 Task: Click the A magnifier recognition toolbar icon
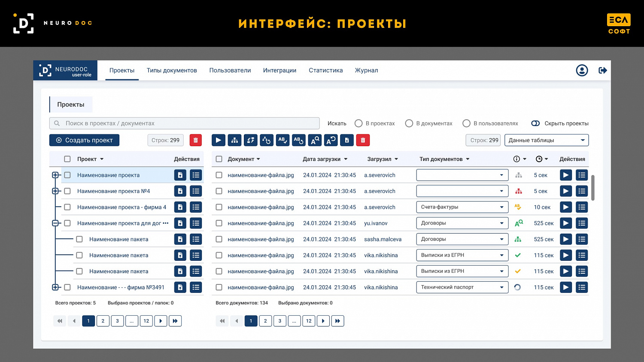(x=315, y=140)
